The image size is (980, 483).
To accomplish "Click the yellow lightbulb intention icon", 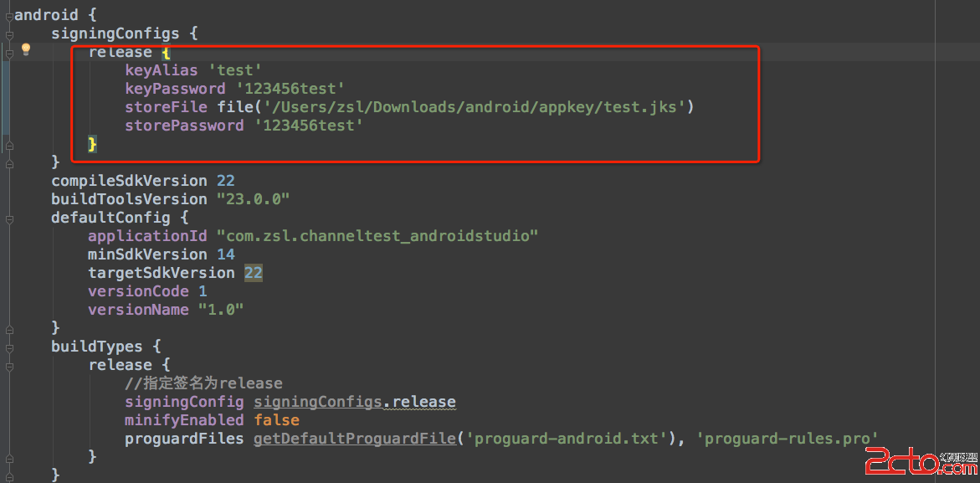I will [x=26, y=49].
